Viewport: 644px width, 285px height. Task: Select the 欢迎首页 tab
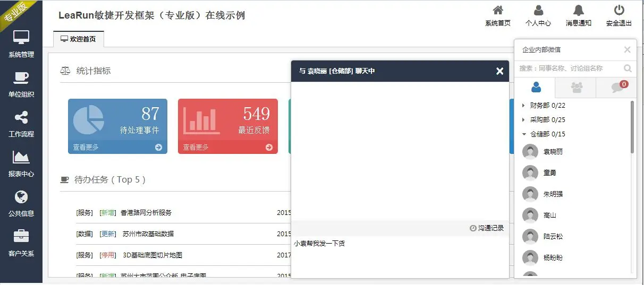click(79, 39)
